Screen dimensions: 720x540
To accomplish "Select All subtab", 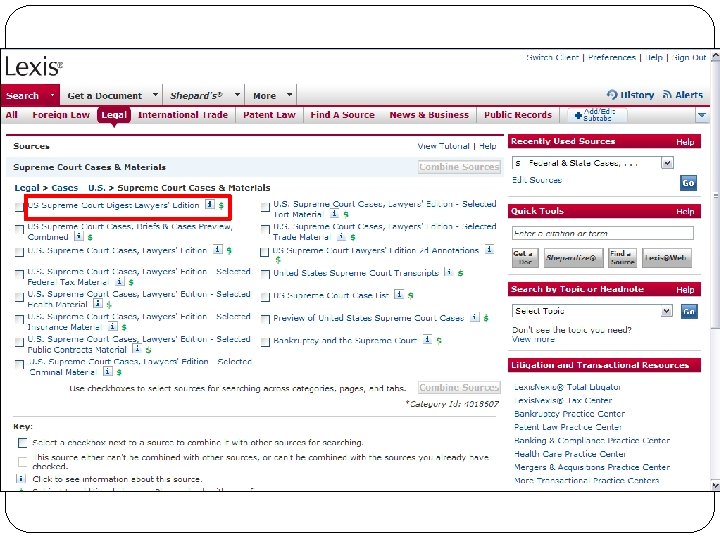I will pyautogui.click(x=11, y=115).
